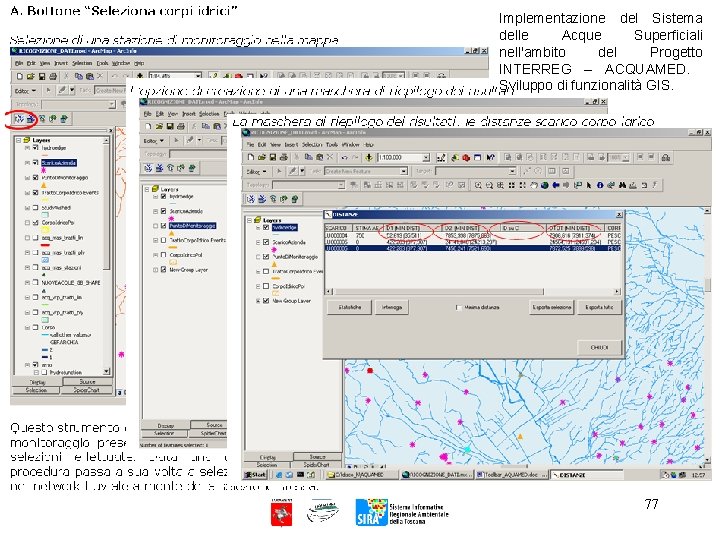Open the Editor dropdown in front window
The height and width of the screenshot is (540, 720).
[x=256, y=171]
